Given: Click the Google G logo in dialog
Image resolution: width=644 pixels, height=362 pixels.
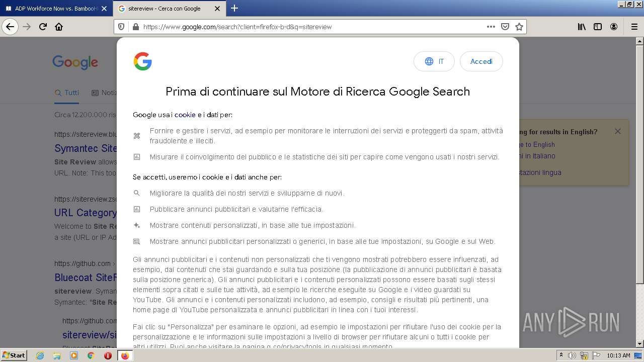Looking at the screenshot, I should click(x=143, y=61).
